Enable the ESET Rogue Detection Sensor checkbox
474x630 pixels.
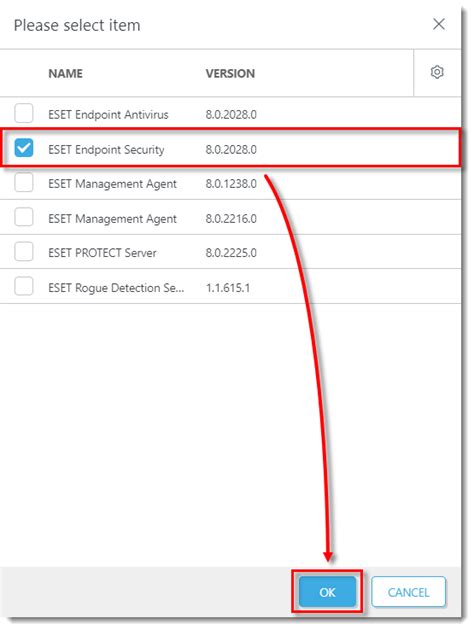click(24, 286)
